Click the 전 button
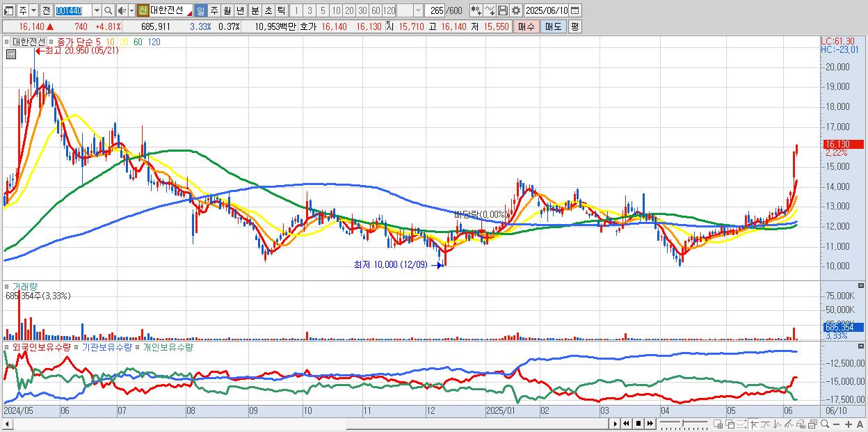Screen dimensions: 868x432 46,10
